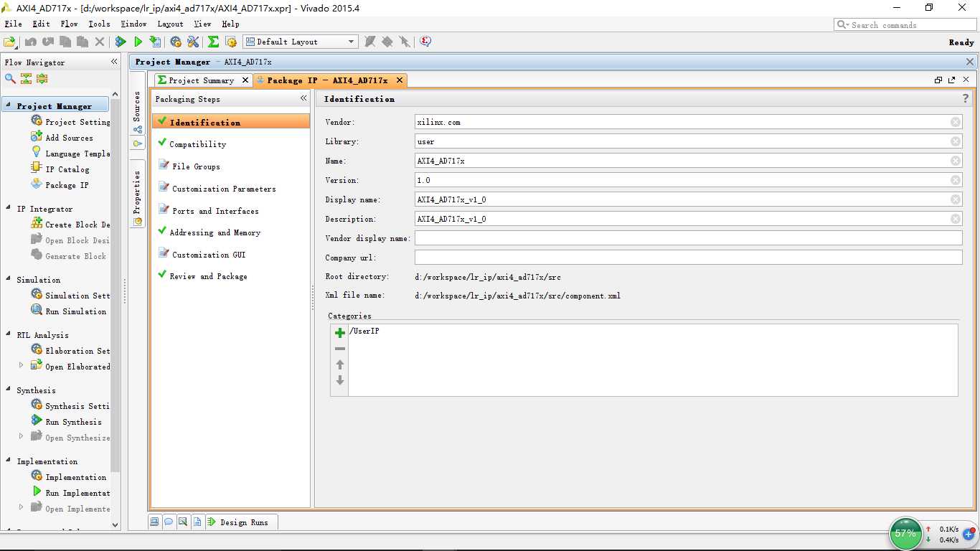Float the Package IP window

click(952, 80)
